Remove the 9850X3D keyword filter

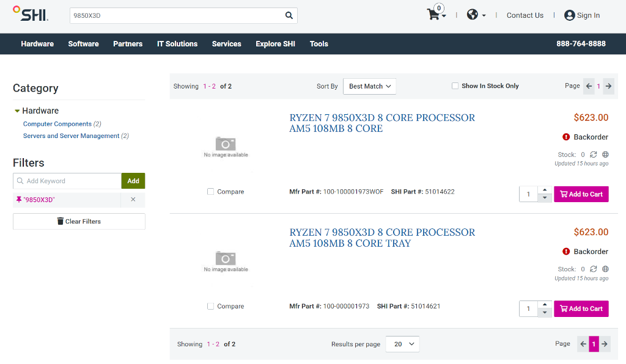(x=133, y=200)
